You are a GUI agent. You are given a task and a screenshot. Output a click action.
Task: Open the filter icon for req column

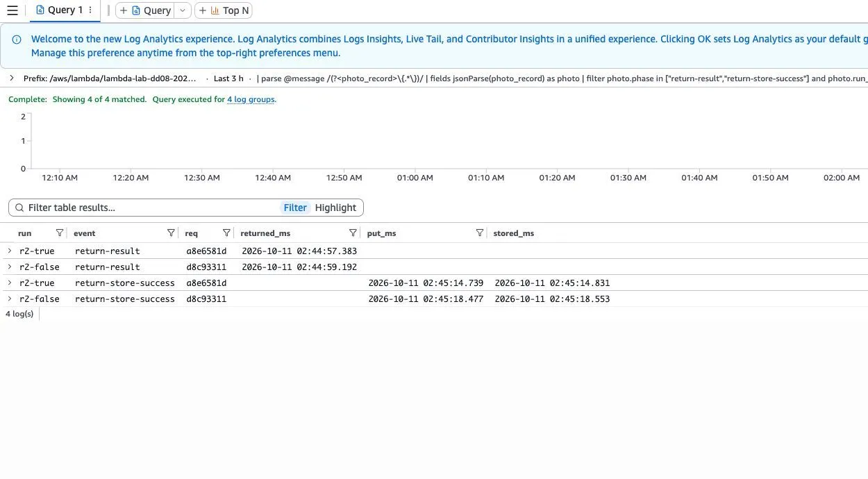(x=226, y=233)
